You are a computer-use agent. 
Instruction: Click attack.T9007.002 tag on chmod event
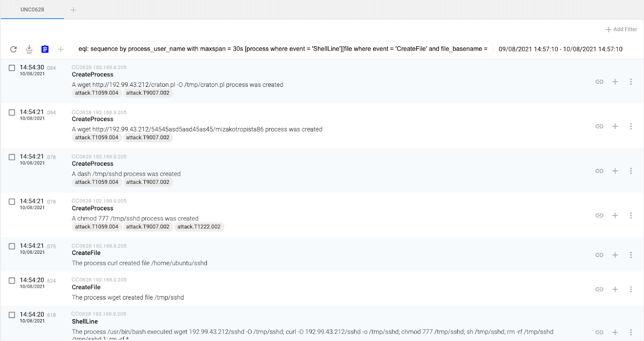pyautogui.click(x=148, y=227)
